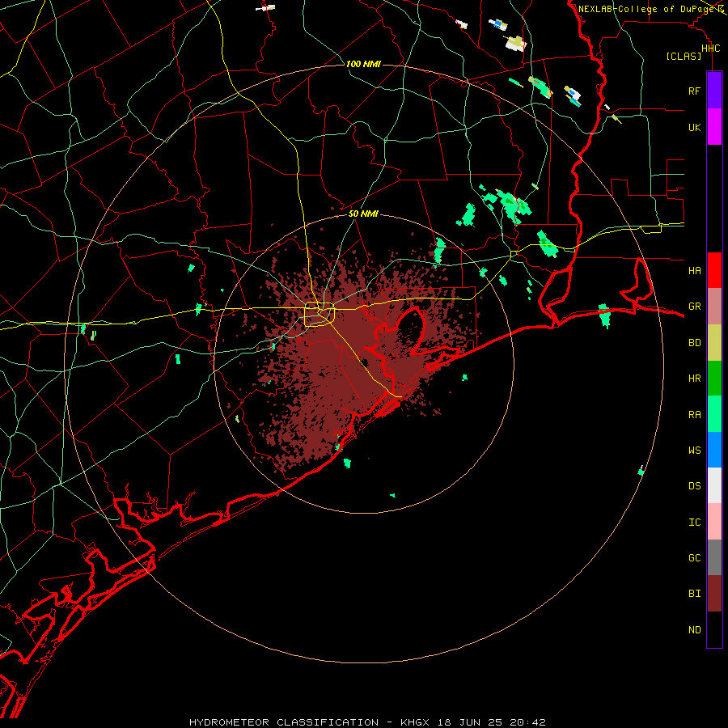Click the red HA hail swatch
This screenshot has height=728, width=728.
click(714, 270)
